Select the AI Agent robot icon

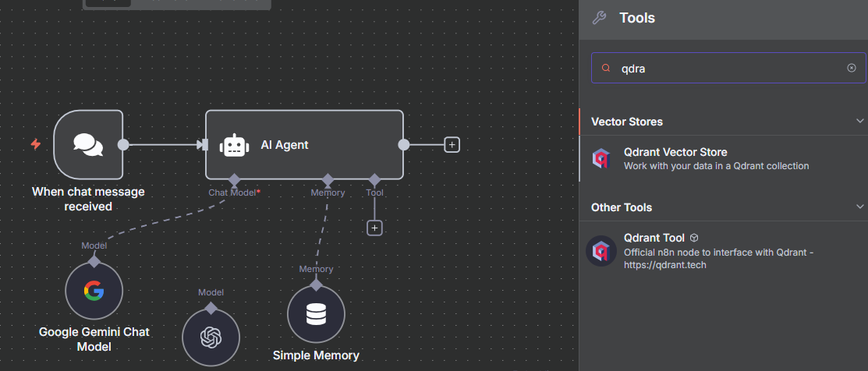(234, 145)
